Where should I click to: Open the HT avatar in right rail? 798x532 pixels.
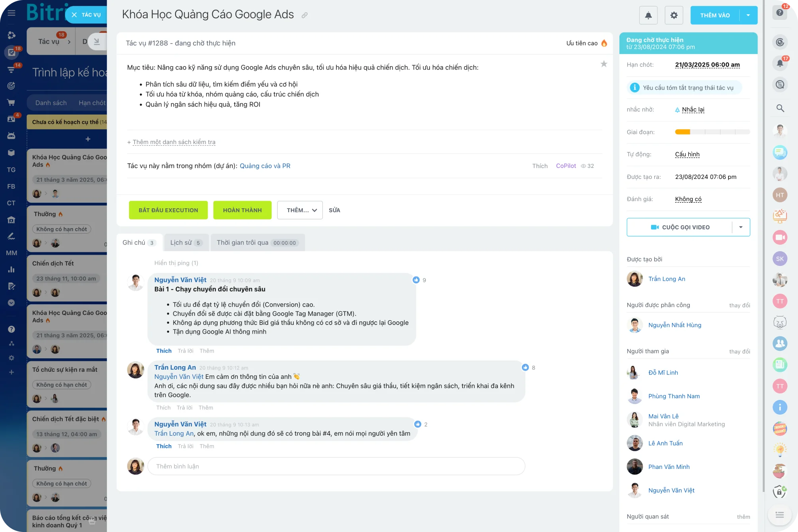(780, 195)
